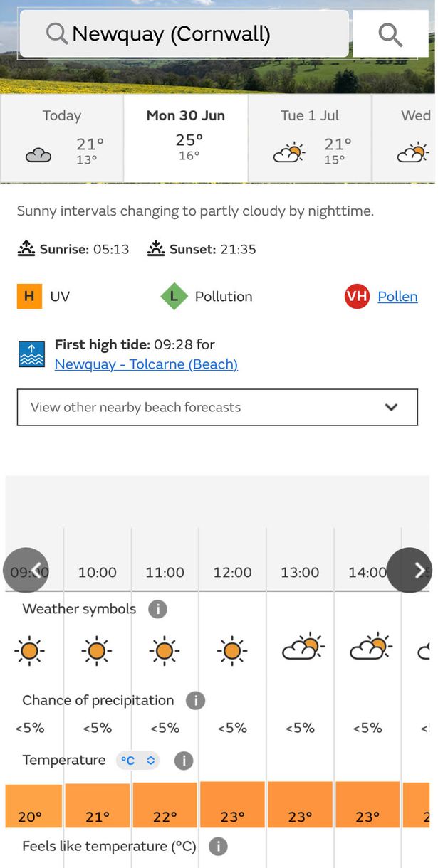
Task: Open the weather symbols info icon
Action: tap(157, 609)
